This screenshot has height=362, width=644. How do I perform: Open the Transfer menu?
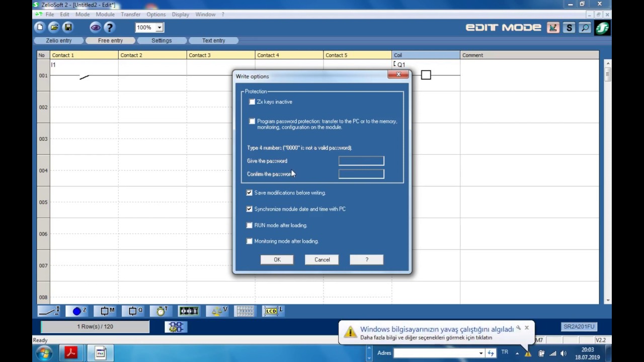click(130, 15)
